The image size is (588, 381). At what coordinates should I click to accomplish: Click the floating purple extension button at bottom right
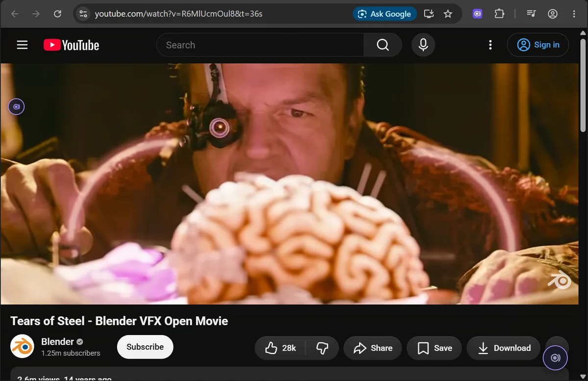[x=555, y=358]
